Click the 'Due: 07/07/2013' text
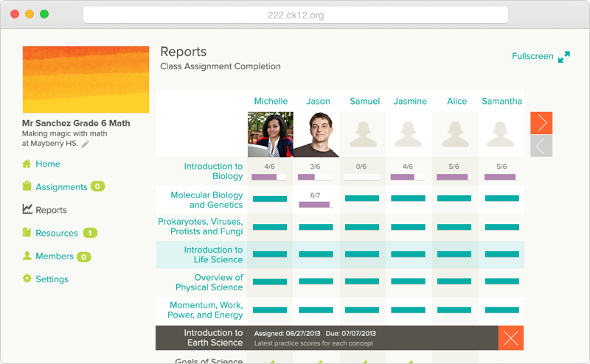Image resolution: width=590 pixels, height=364 pixels. click(351, 333)
